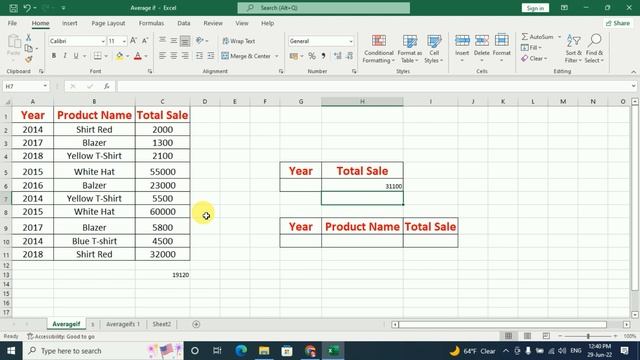Switch to Page Layout view icon
This screenshot has width=640, height=360.
point(527,336)
